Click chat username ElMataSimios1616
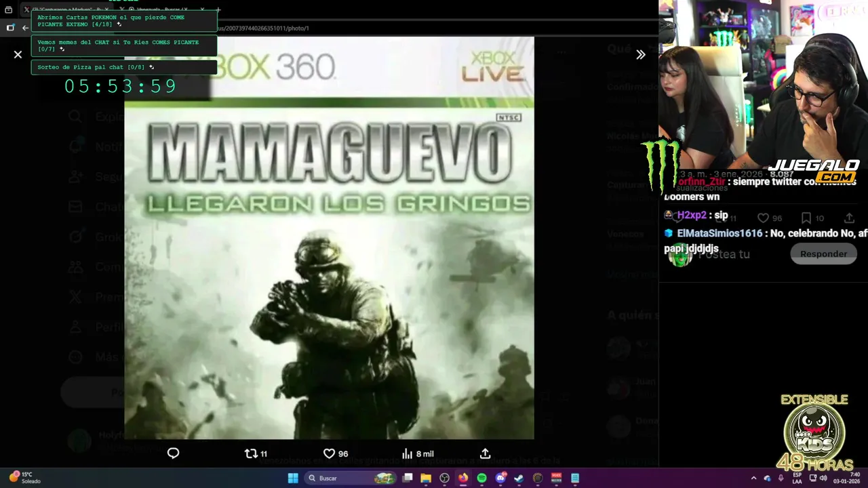Screen dimensions: 868x488 click(x=719, y=233)
